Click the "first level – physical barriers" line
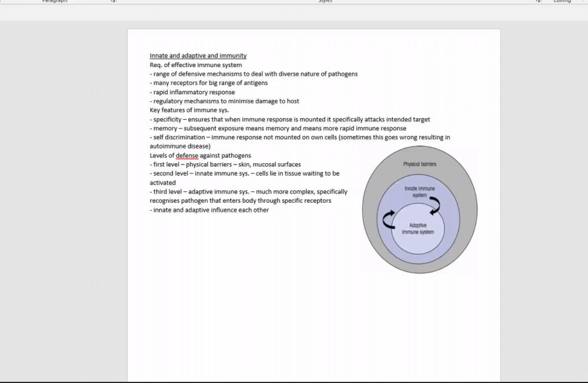Screen dimensions: 588x383 [225, 164]
